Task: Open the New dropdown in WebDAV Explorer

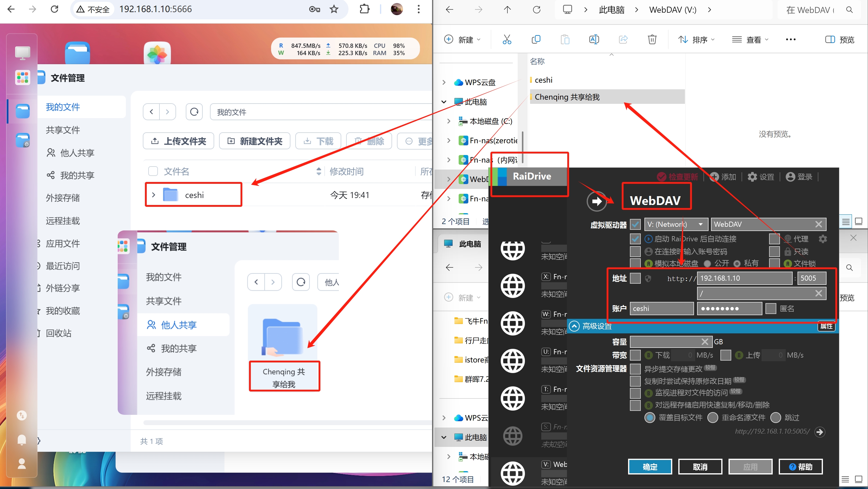Action: pos(463,39)
